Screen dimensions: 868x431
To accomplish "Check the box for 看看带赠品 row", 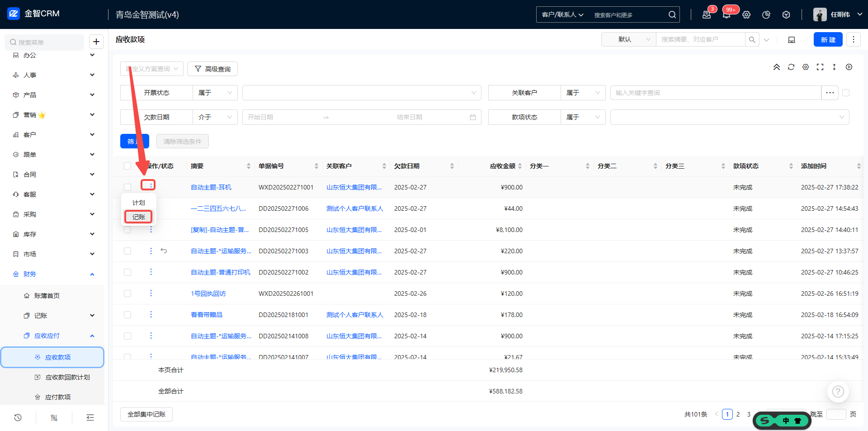I will 127,315.
